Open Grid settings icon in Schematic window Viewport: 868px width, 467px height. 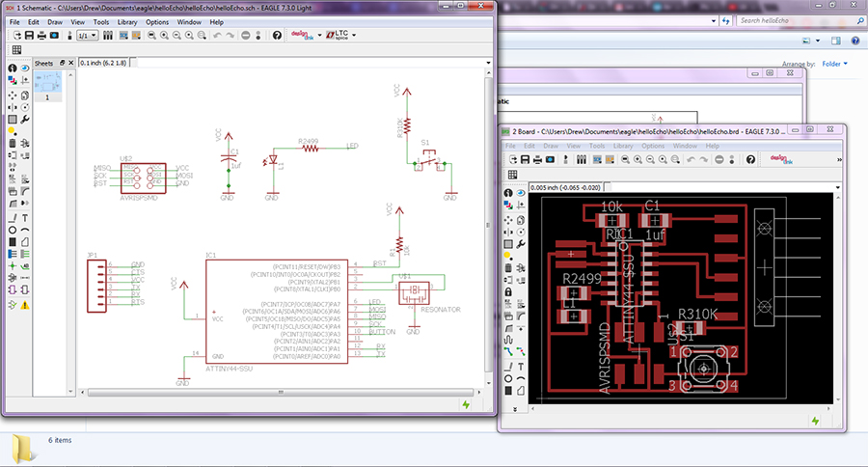[x=17, y=50]
